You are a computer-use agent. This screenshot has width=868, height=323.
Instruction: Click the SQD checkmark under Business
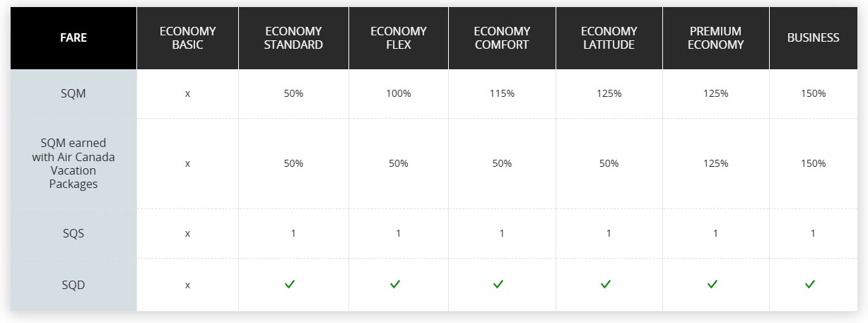pyautogui.click(x=810, y=284)
